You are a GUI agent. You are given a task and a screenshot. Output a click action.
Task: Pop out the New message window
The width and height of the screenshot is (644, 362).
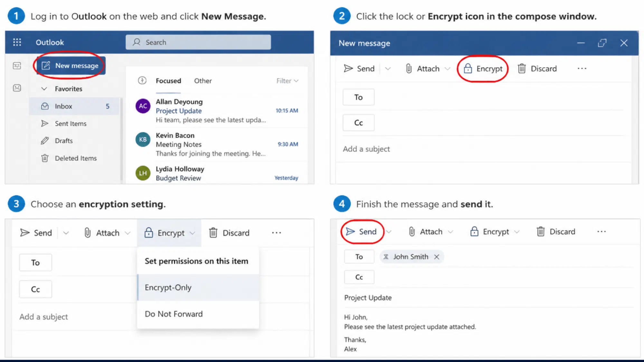(602, 43)
